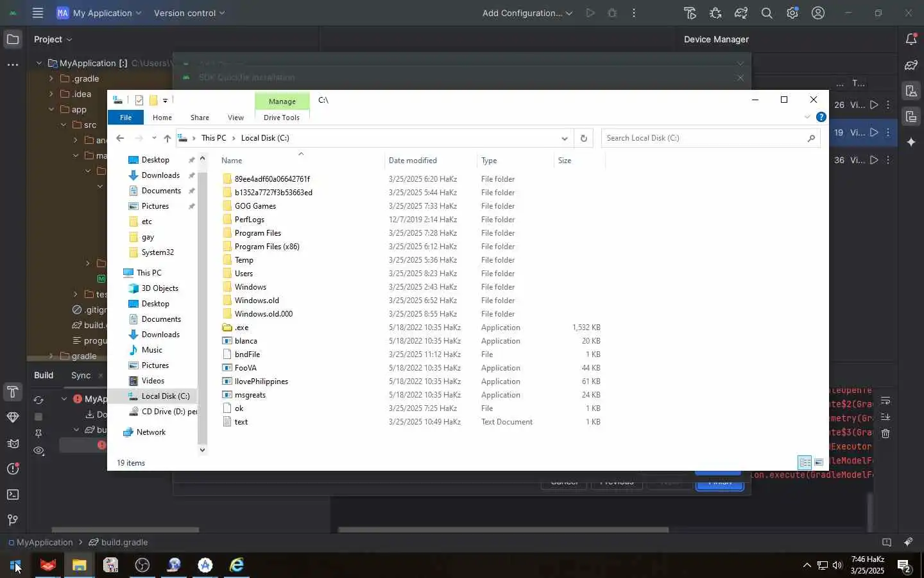Image resolution: width=924 pixels, height=578 pixels.
Task: Select Downloads under Quick access
Action: tap(160, 175)
